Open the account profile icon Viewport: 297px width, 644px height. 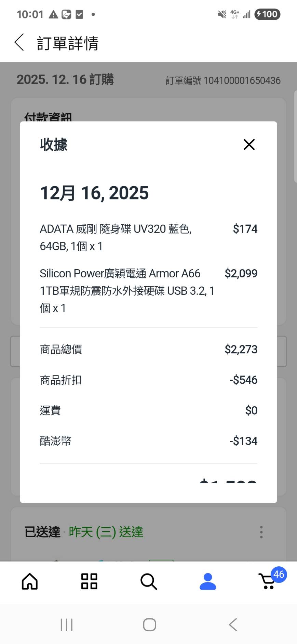pyautogui.click(x=208, y=581)
